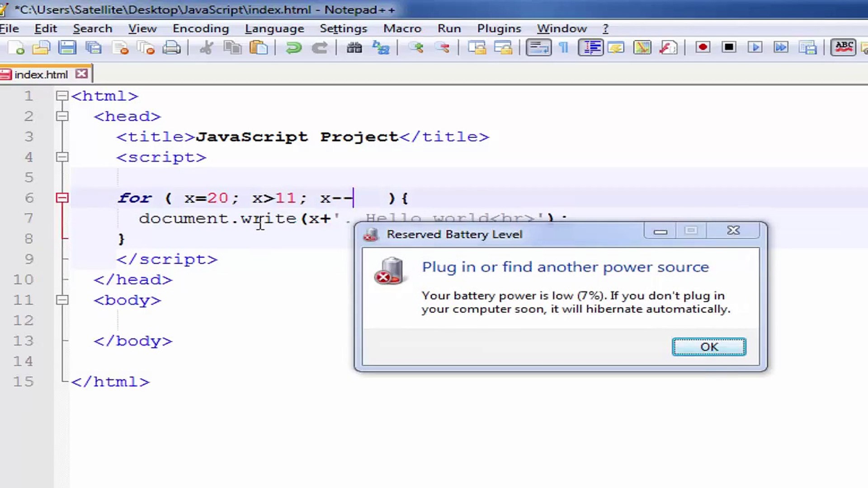868x488 pixels.
Task: Undo the last edit
Action: pos(293,47)
